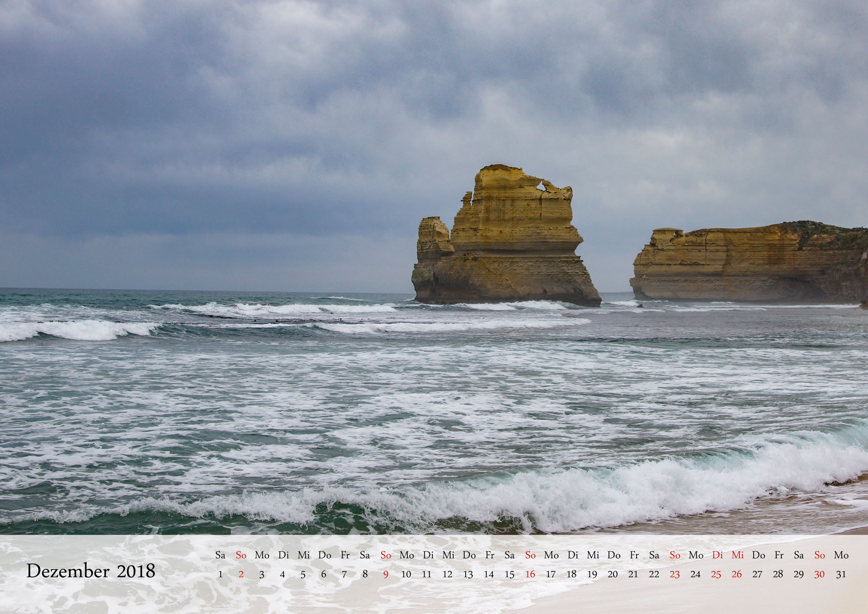868x614 pixels.
Task: Select date 15 in the calendar
Action: tap(509, 574)
